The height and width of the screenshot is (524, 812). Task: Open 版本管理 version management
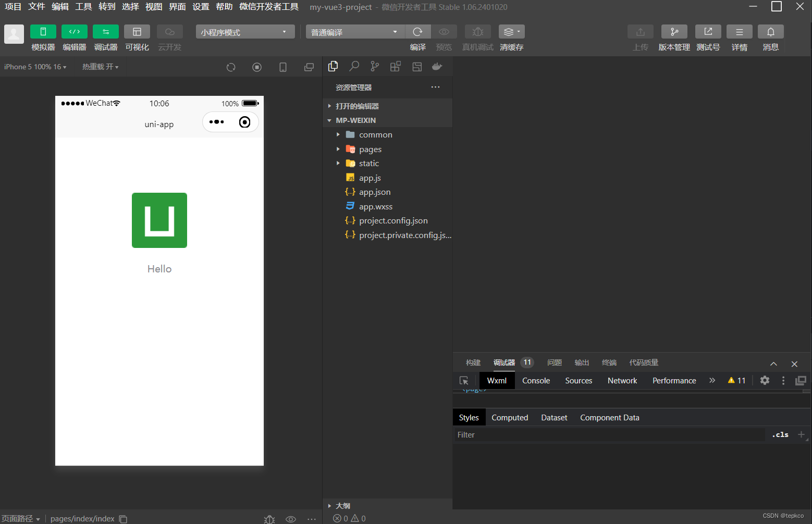(x=674, y=32)
